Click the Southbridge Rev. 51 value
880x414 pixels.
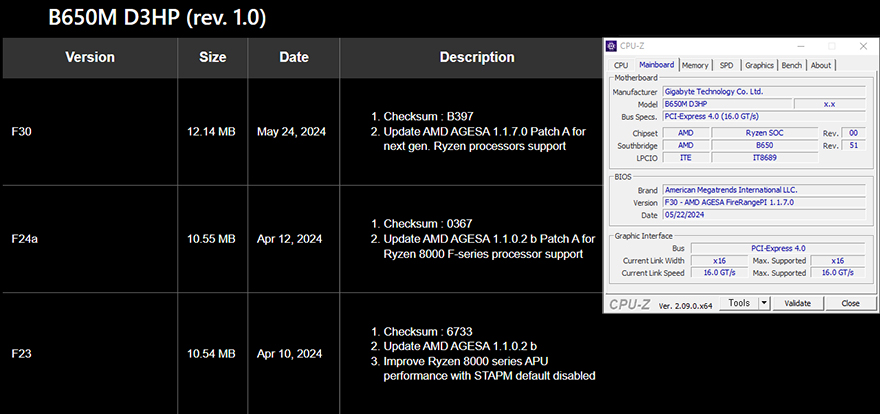(854, 145)
